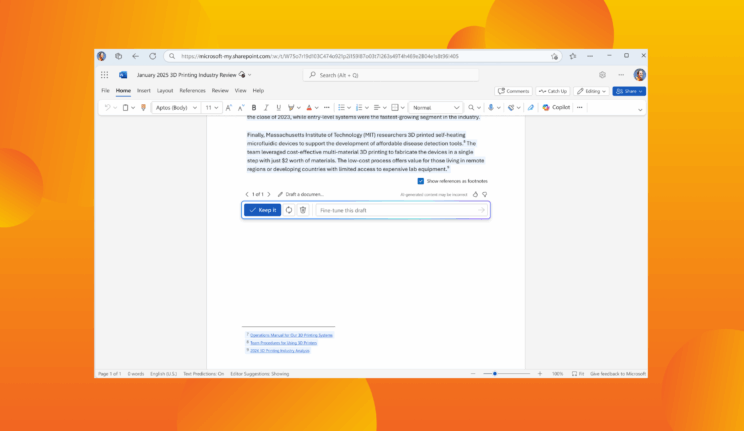Viewport: 744px width, 431px height.
Task: Open the File menu
Action: pos(105,91)
